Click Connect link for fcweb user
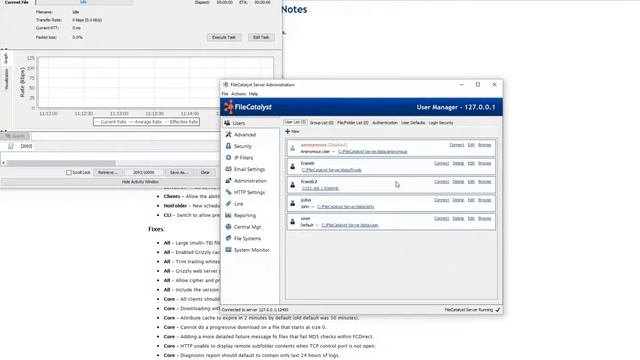 tap(441, 163)
